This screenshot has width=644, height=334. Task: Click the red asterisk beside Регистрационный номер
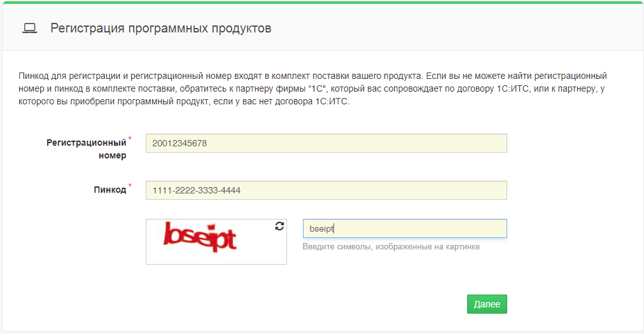click(130, 139)
